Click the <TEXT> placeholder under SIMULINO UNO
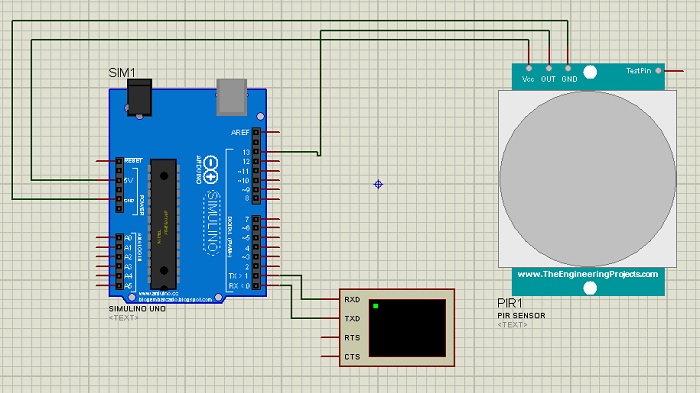This screenshot has width=700, height=393. tap(124, 318)
